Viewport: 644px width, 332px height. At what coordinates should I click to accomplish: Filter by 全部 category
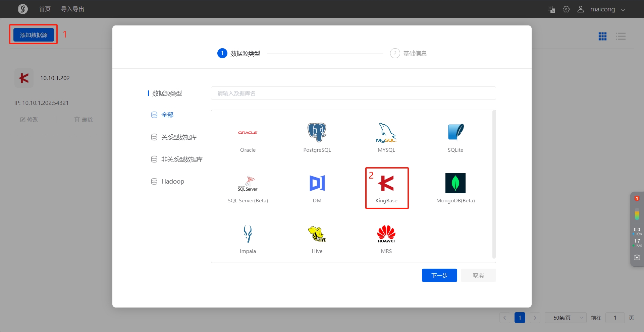(162, 115)
